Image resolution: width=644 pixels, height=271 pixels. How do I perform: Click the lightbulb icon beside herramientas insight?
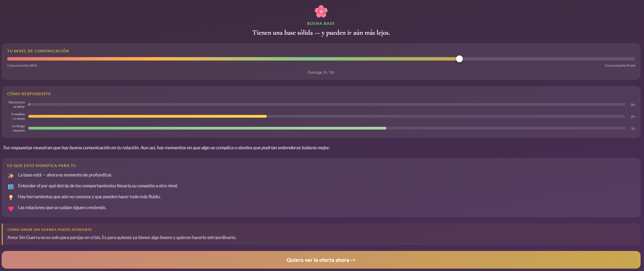[x=11, y=197]
